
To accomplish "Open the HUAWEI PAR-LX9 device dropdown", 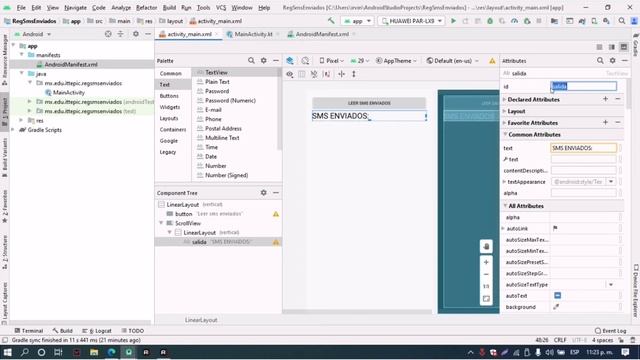I will (411, 21).
